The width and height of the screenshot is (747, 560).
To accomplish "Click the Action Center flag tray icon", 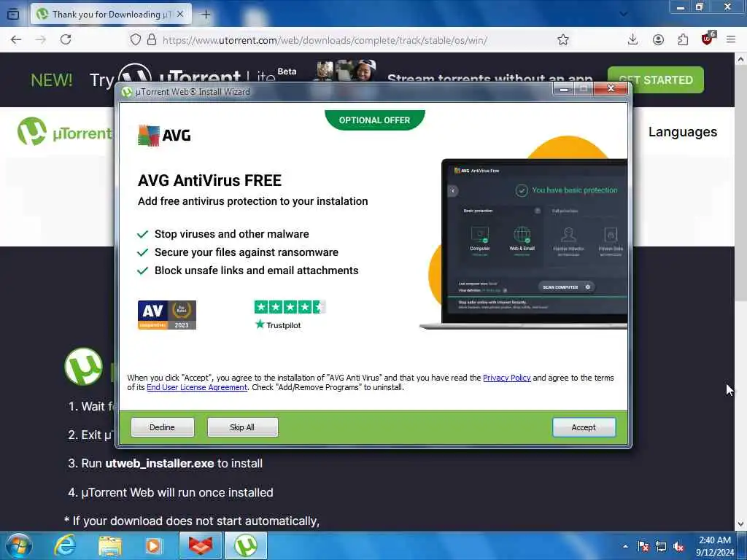I will pos(643,546).
